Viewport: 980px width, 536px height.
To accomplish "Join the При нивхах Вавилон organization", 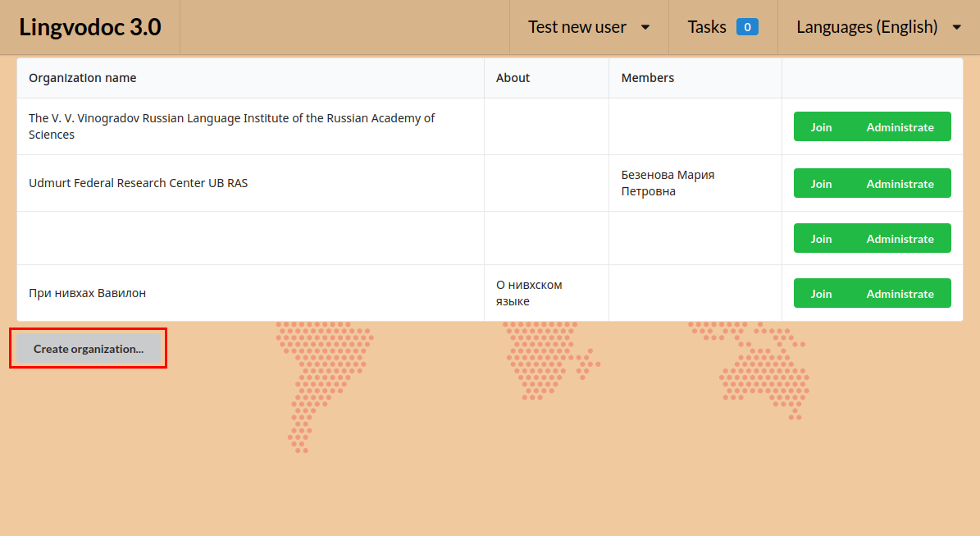I will [821, 293].
